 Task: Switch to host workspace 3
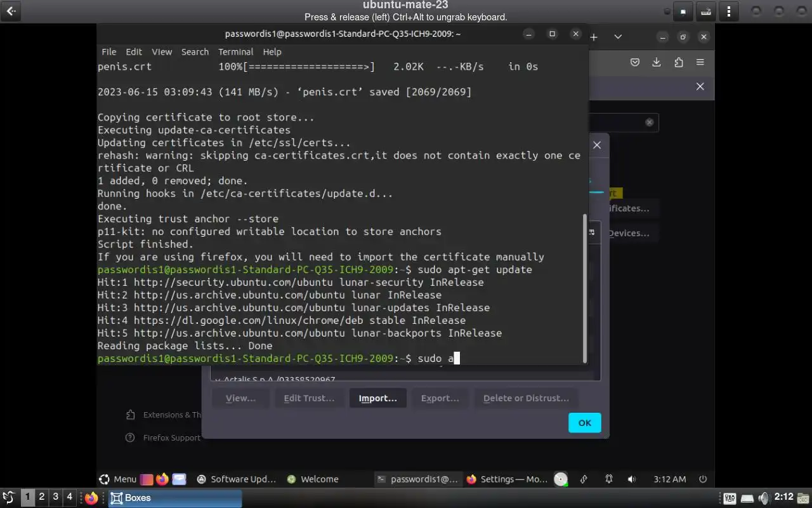coord(56,497)
